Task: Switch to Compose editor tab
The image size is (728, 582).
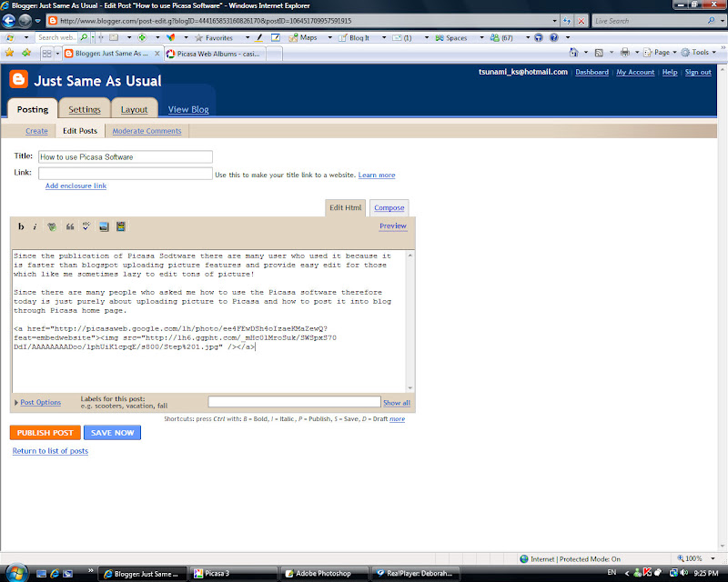Action: [389, 207]
